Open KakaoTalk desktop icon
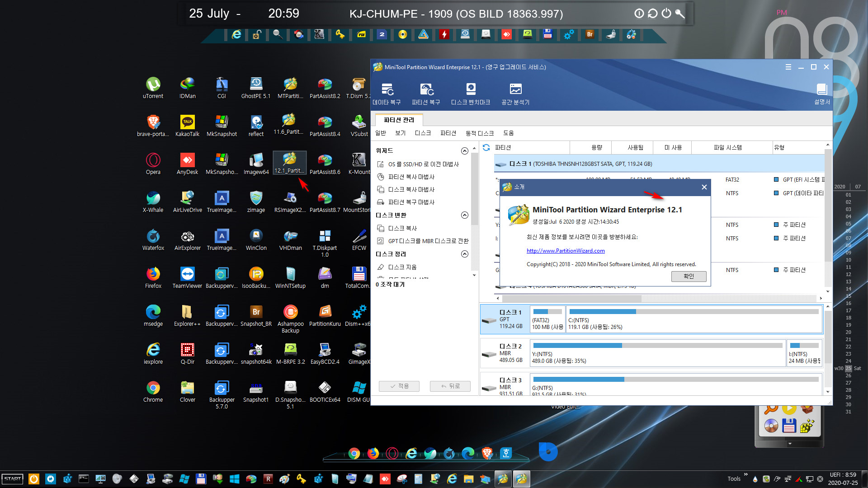Screen dimensions: 868x488 [x=188, y=126]
